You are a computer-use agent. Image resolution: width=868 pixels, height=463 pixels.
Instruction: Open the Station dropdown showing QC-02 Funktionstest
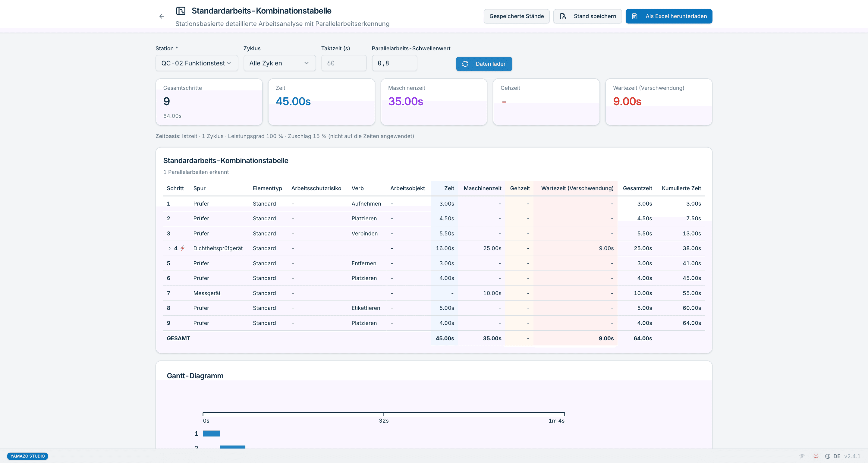[x=197, y=63]
